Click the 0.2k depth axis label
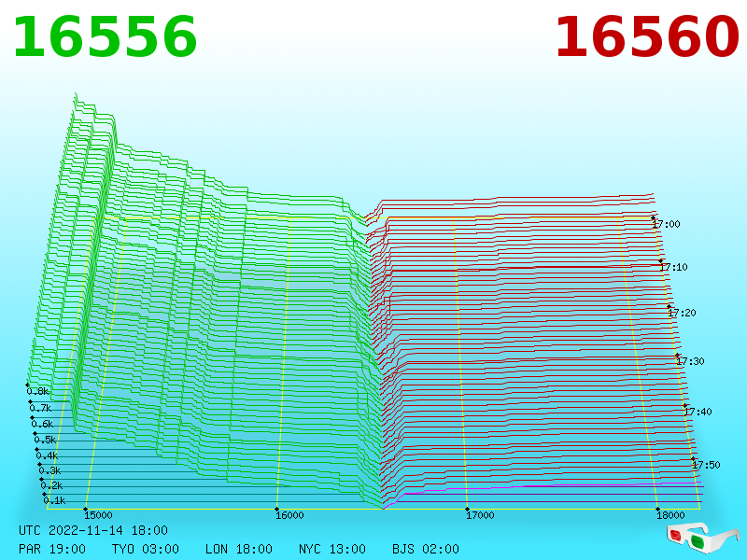This screenshot has height=560, width=747. tap(51, 485)
